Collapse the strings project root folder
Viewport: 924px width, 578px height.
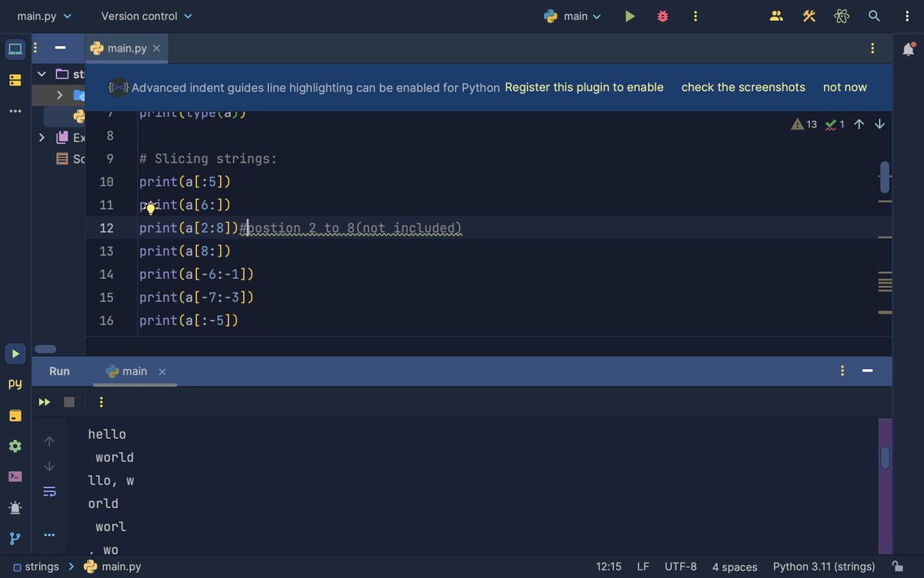point(42,74)
